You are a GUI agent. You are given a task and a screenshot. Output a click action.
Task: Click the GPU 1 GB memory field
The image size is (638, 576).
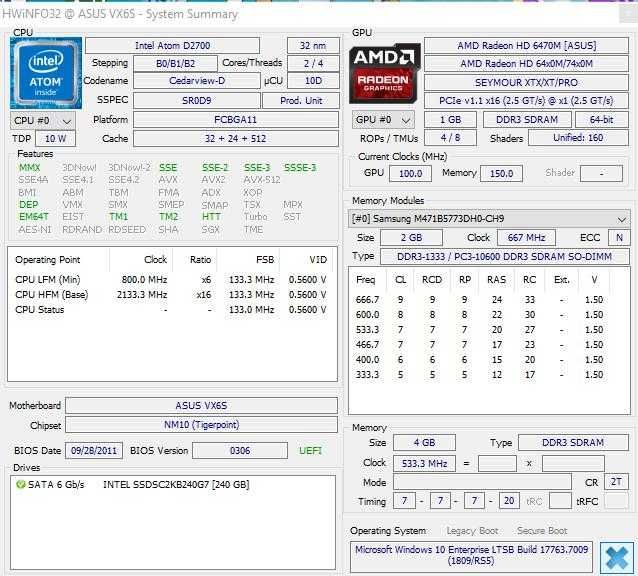pyautogui.click(x=450, y=120)
